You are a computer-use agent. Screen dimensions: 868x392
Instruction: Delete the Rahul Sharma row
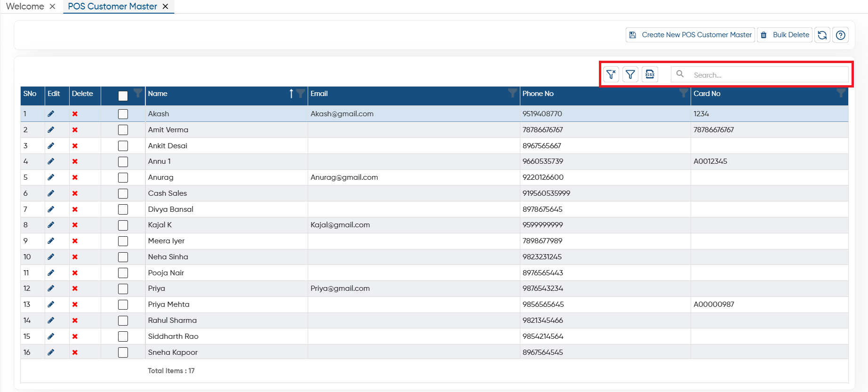coord(75,320)
